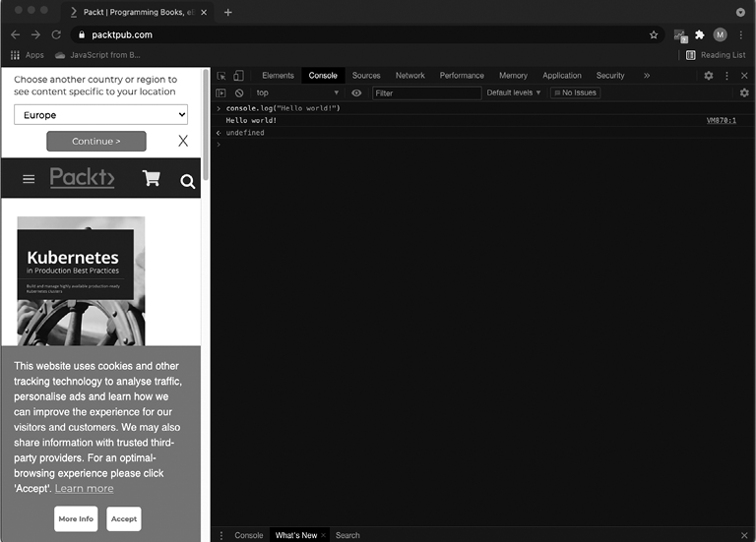Click the console Filter input field

[x=426, y=92]
